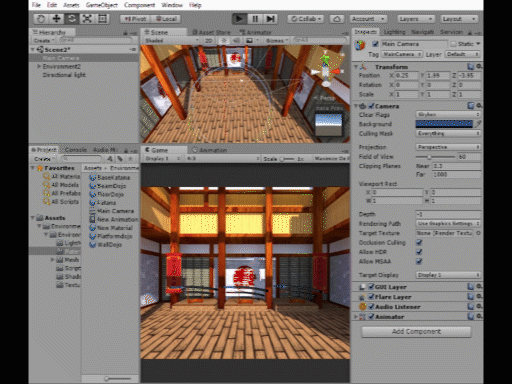Open the Layers dropdown

416,19
